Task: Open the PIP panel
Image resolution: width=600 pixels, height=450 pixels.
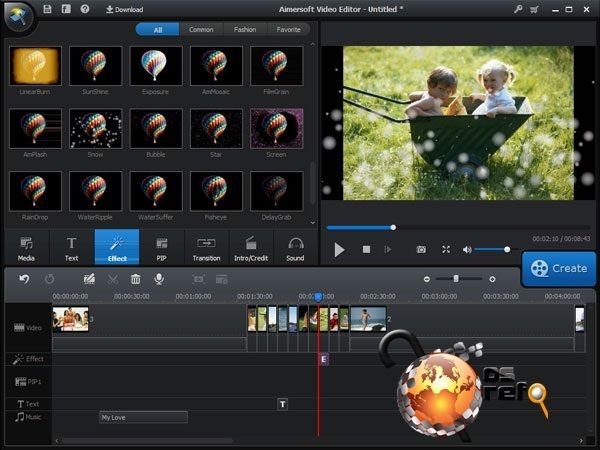Action: (161, 248)
